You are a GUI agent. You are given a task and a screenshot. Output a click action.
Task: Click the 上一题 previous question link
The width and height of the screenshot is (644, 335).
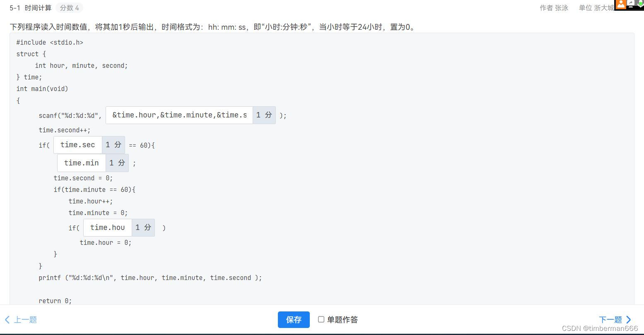(x=25, y=319)
